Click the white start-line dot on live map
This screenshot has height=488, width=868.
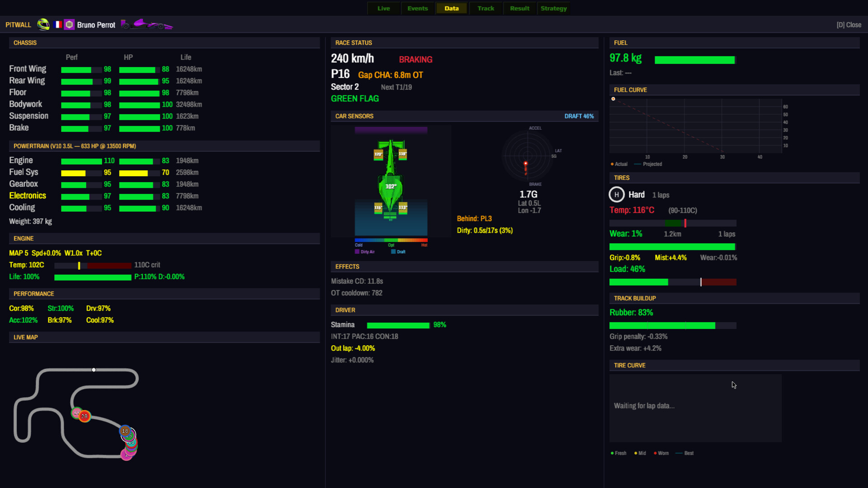tap(94, 370)
